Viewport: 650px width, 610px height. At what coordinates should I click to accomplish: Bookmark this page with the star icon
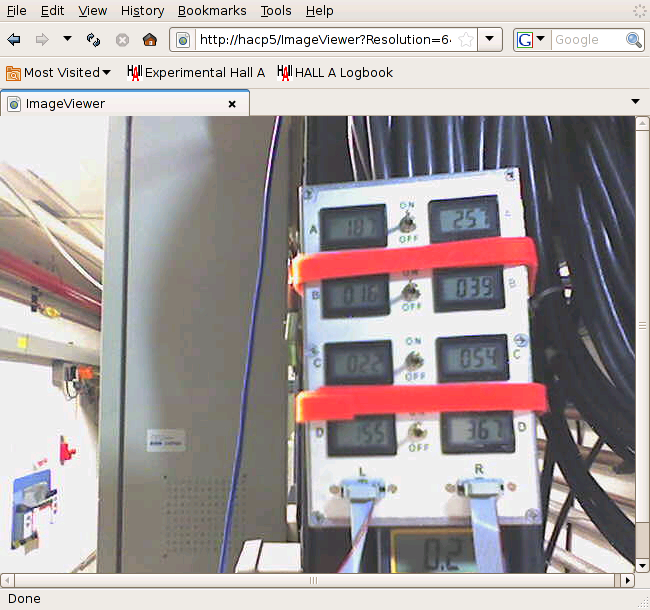[466, 40]
